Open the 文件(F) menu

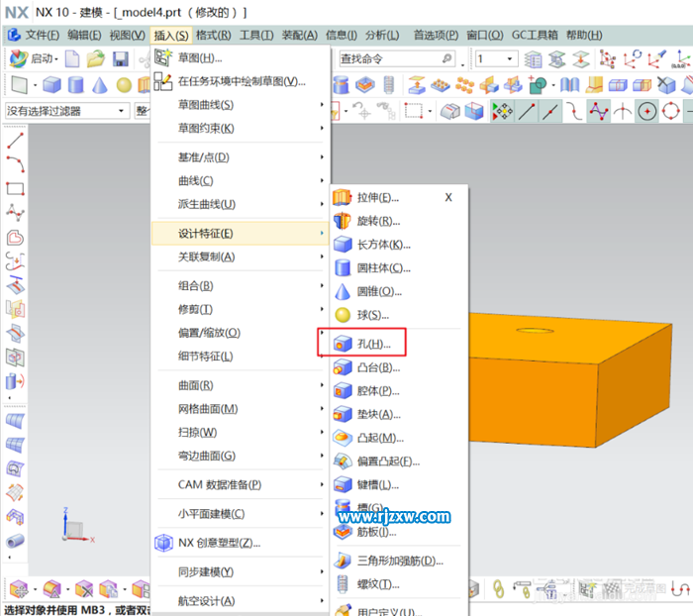pos(42,35)
